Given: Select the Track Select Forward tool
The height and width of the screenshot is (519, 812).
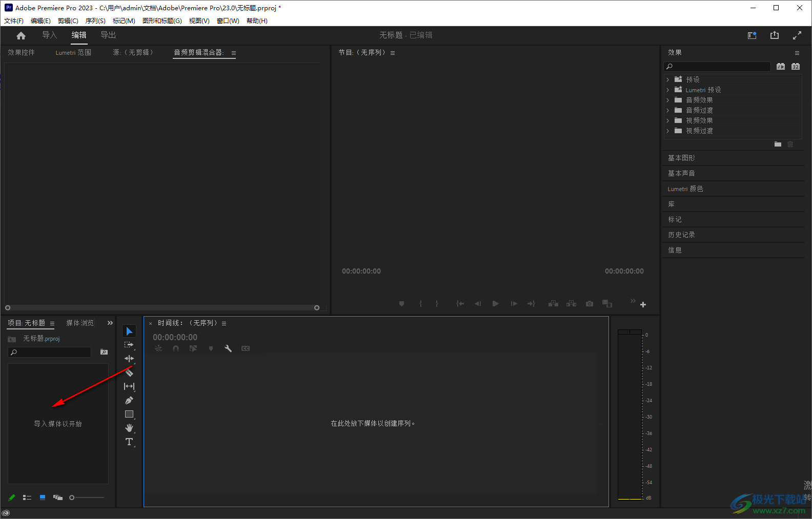Looking at the screenshot, I should pos(129,345).
